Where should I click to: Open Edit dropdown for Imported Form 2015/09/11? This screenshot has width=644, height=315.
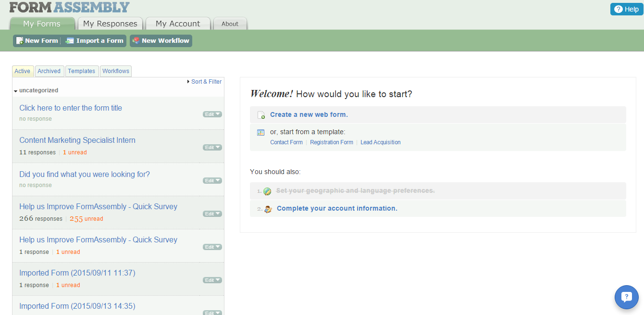[x=212, y=280]
